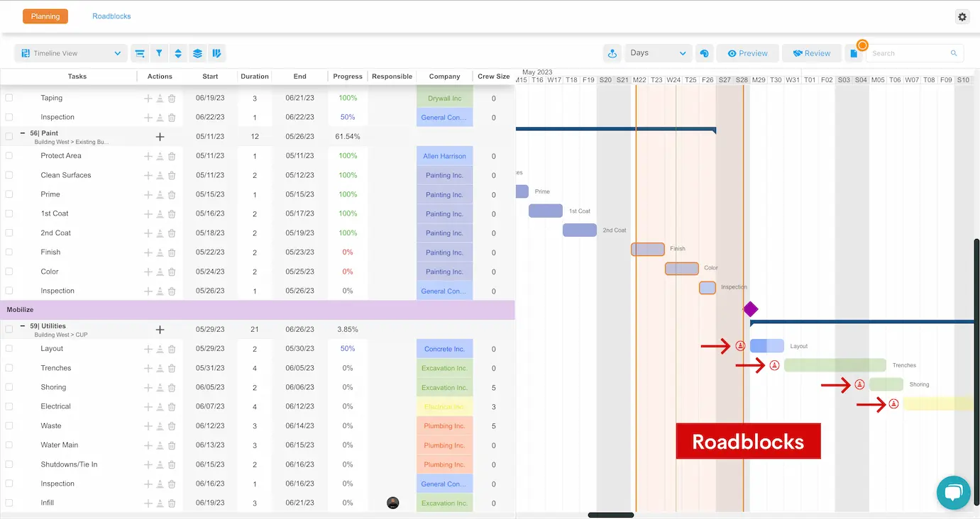Viewport: 980px width, 519px height.
Task: Open the color palette icon
Action: point(704,53)
